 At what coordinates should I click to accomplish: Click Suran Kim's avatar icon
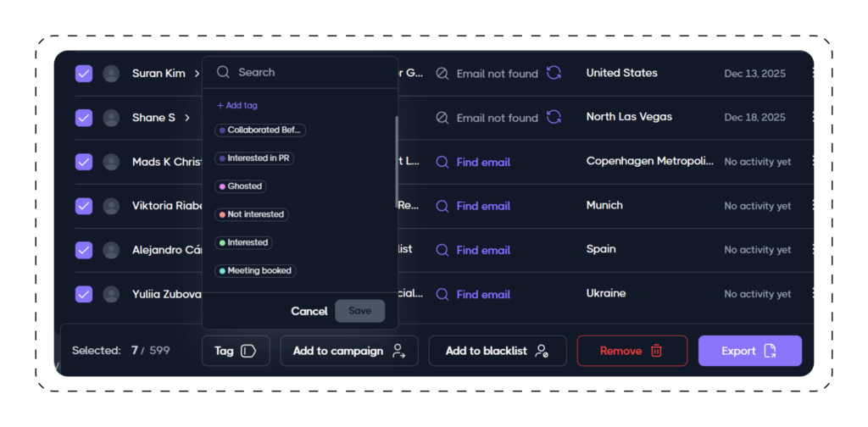click(x=111, y=74)
